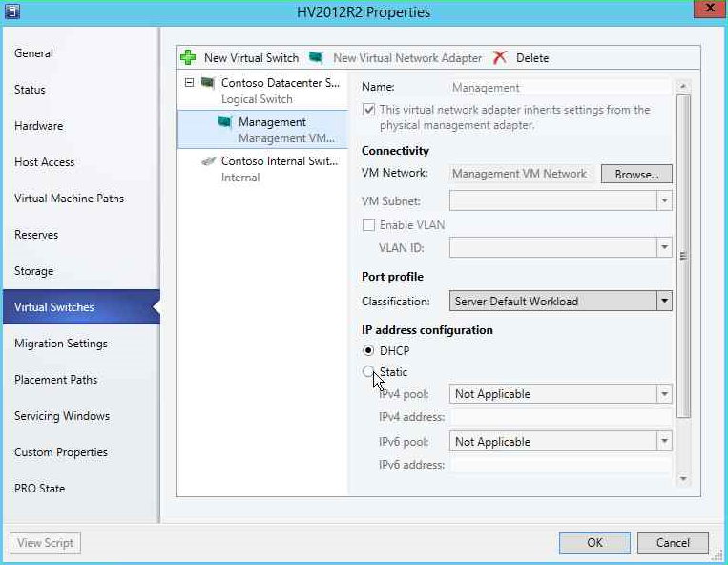Open the IPv4 pool dropdown
The width and height of the screenshot is (728, 565).
(560, 394)
